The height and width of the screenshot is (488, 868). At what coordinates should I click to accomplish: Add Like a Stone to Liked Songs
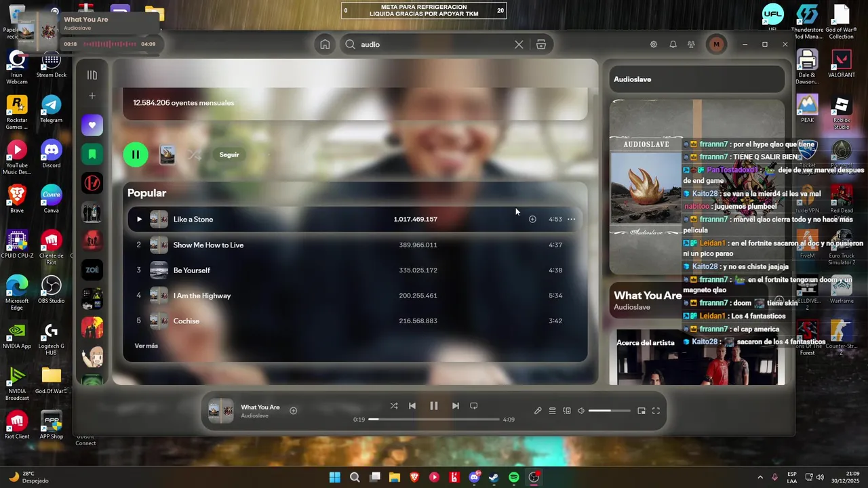click(532, 219)
